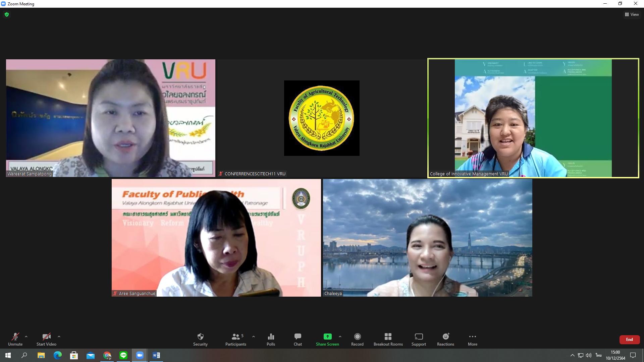Open Breakout Rooms
The height and width of the screenshot is (362, 644).
388,339
